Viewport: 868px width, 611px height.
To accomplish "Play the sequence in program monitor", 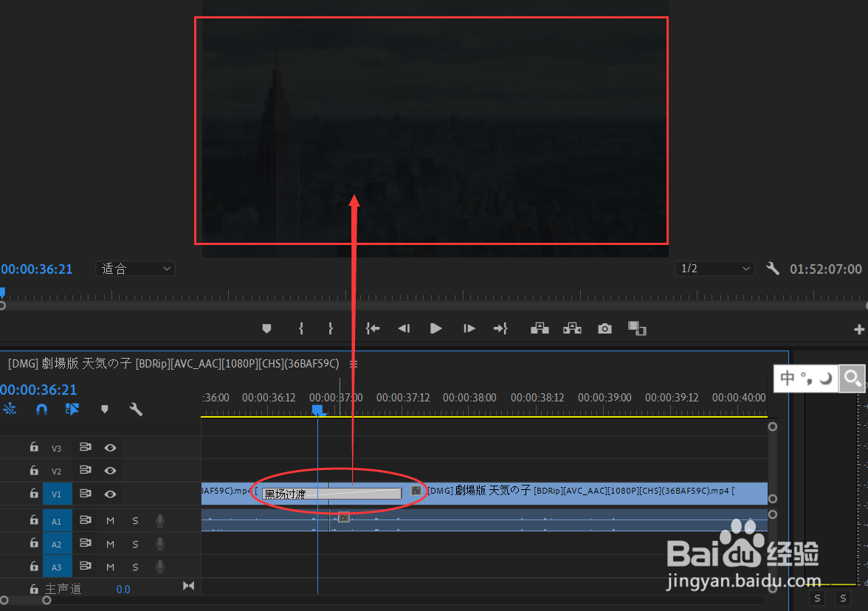I will click(x=436, y=329).
